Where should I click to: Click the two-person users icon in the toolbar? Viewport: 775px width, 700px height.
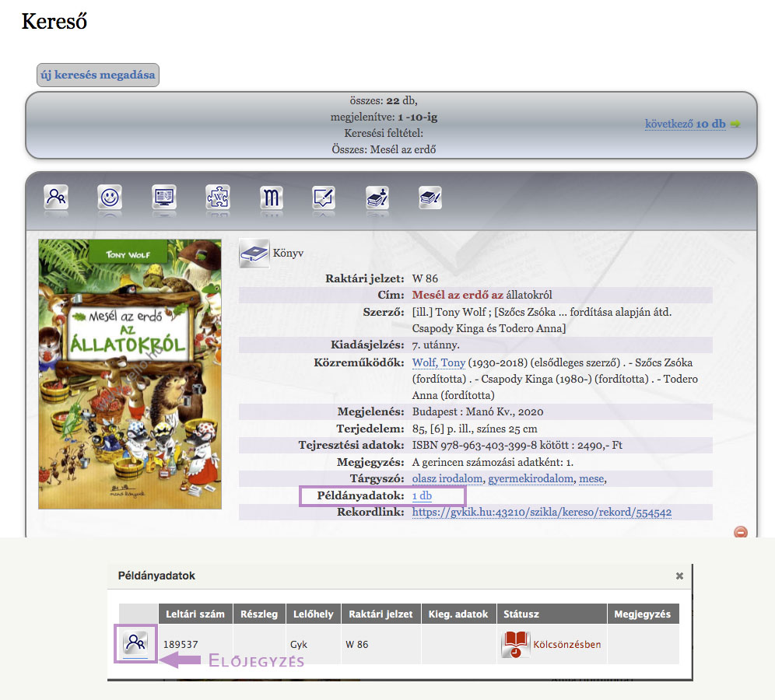point(56,197)
